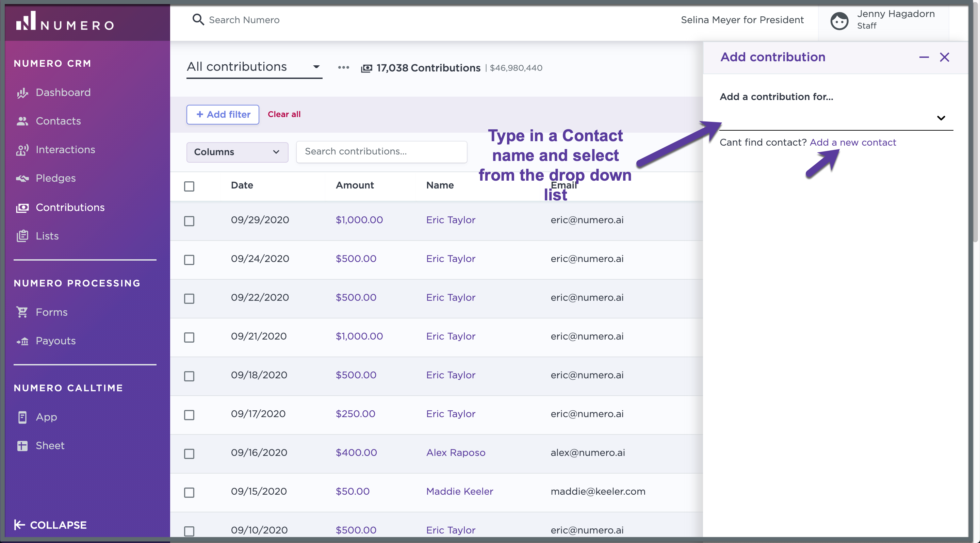Click the Add a new contact link
Viewport: 980px width, 543px height.
[x=852, y=143]
